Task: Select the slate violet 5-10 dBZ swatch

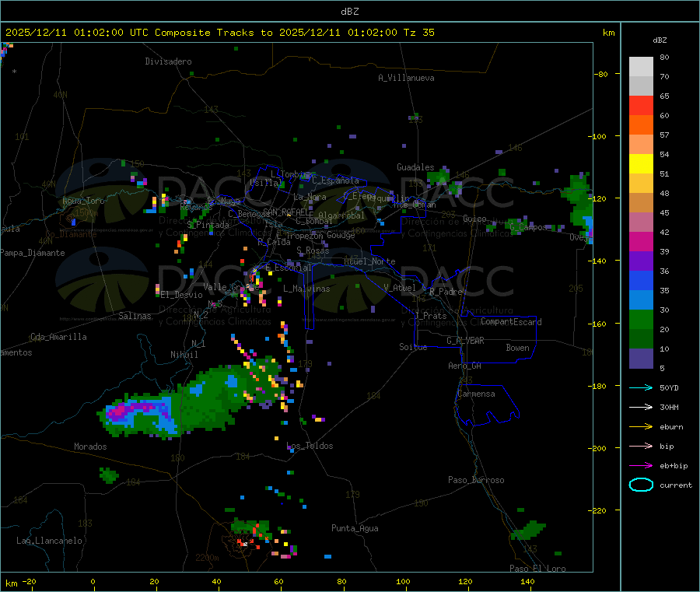Action: pos(641,359)
